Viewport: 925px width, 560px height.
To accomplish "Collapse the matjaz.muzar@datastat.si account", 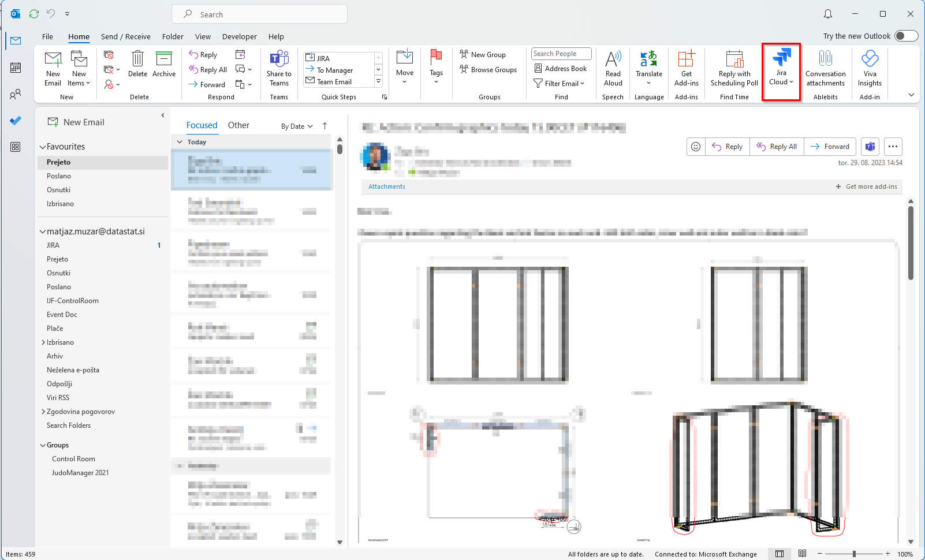I will 42,232.
